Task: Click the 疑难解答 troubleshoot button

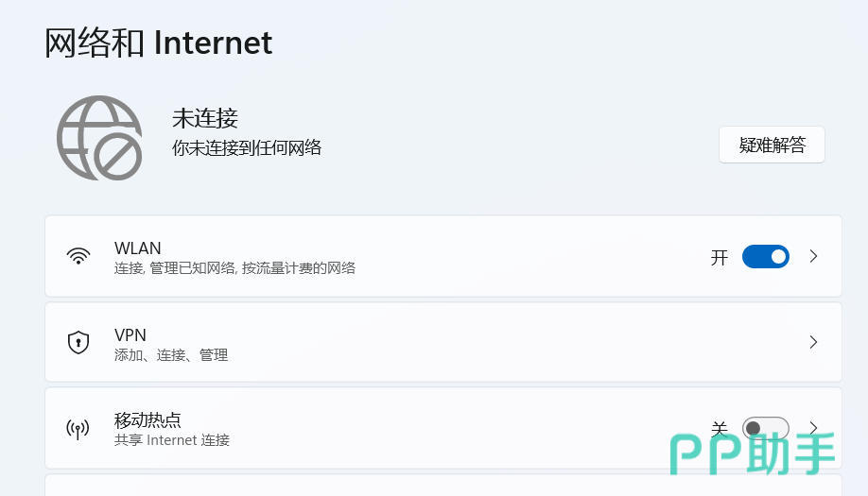Action: [772, 145]
